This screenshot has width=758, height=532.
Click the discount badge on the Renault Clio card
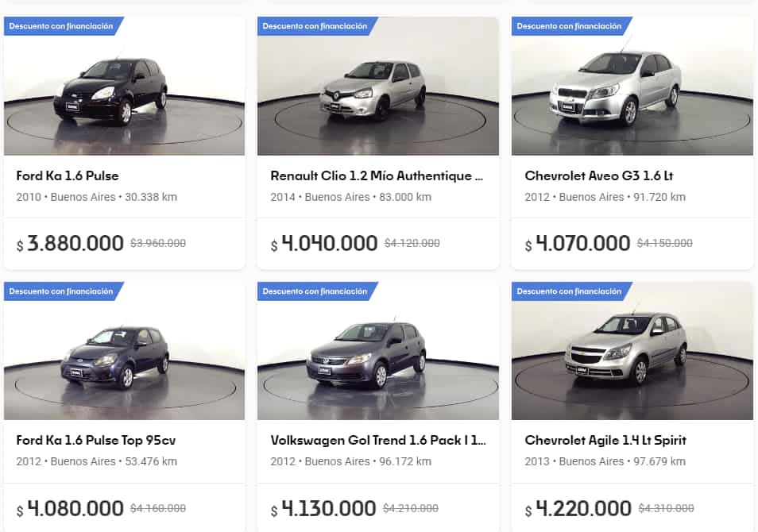[312, 25]
